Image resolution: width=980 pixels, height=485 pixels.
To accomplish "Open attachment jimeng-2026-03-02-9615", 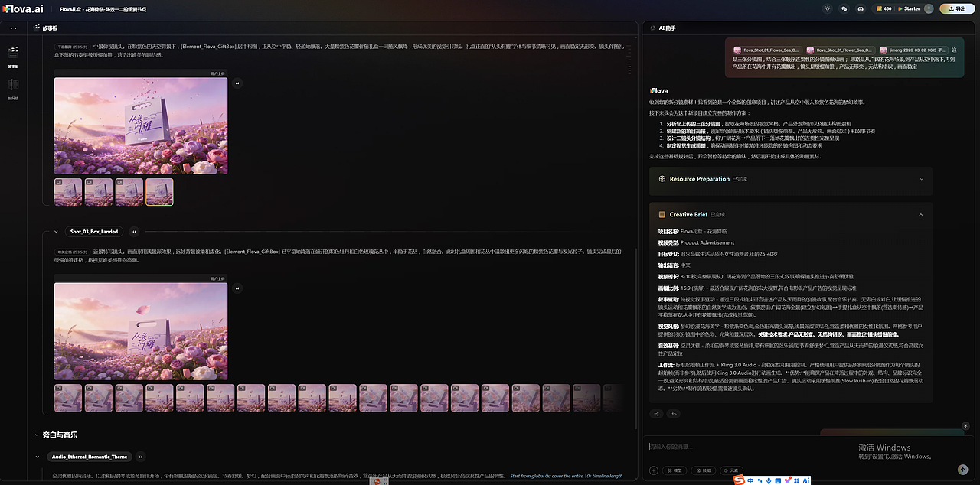I will coord(913,50).
